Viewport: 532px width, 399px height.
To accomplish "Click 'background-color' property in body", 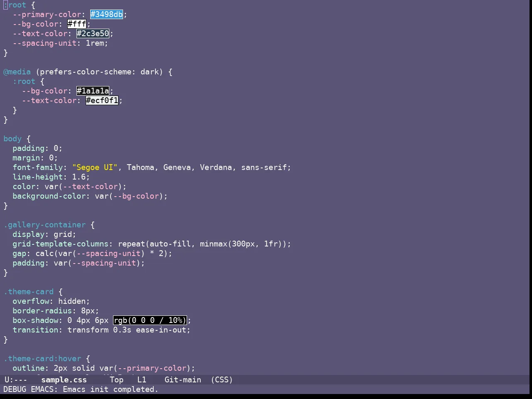I will click(x=49, y=196).
